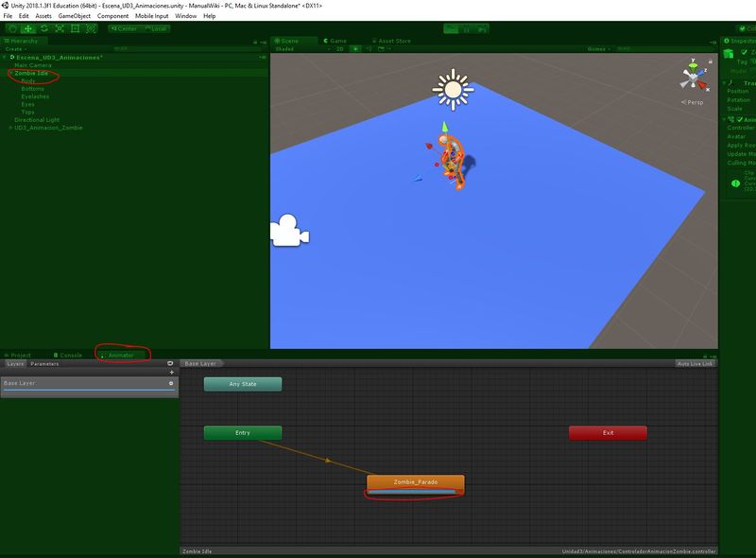The width and height of the screenshot is (756, 558).
Task: Click Base Layer breadcrumb in Animator
Action: click(x=201, y=363)
